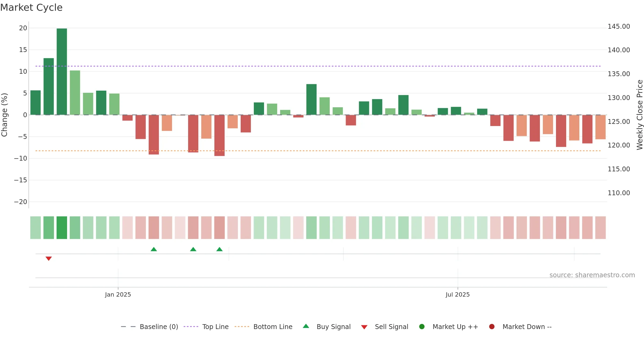
Task: Toggle the Market Down -- legend entry
Action: tap(520, 327)
